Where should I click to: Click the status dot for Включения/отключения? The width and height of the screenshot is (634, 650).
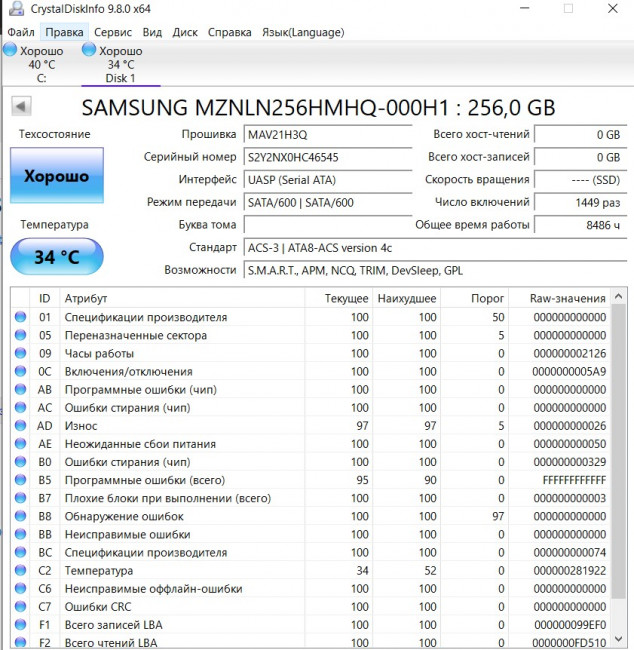coord(20,371)
